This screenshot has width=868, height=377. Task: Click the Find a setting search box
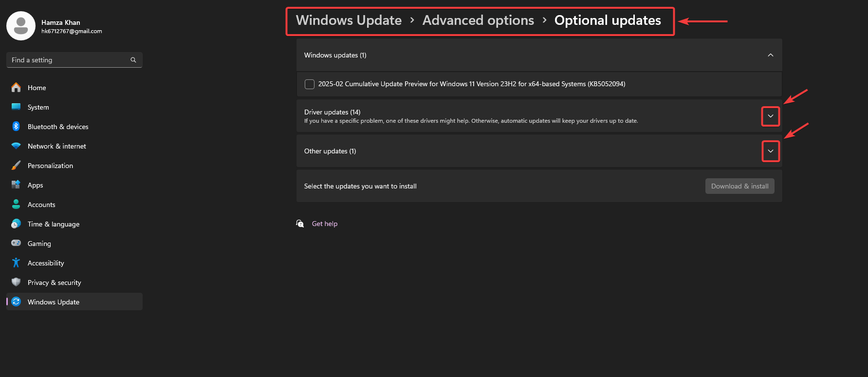(68, 60)
